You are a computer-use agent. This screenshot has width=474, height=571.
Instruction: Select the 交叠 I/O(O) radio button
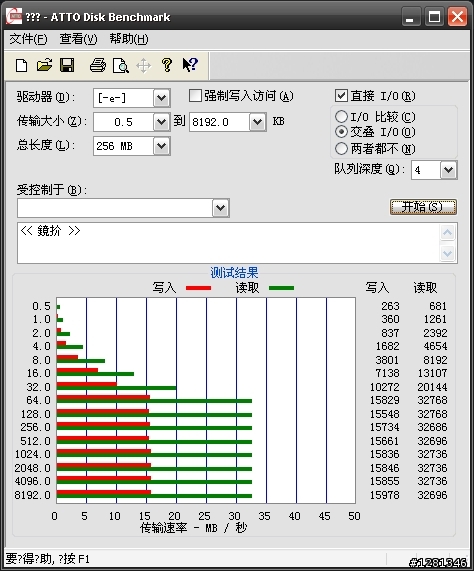coord(341,131)
